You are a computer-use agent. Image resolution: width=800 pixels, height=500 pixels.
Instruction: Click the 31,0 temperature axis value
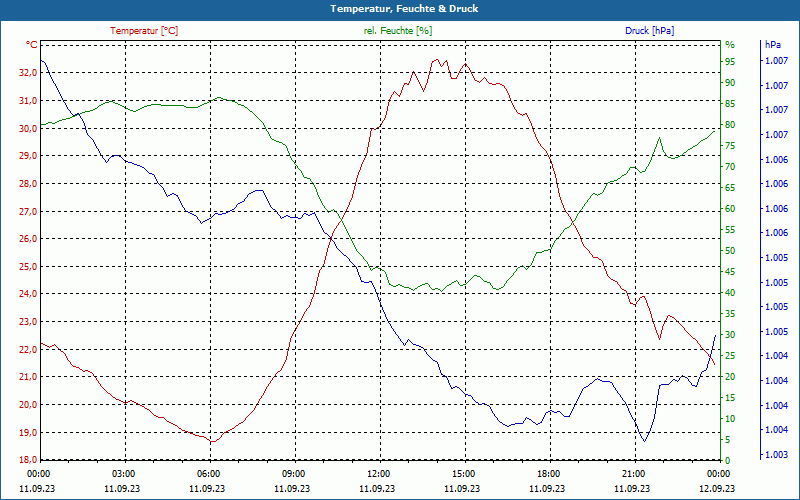[28, 101]
